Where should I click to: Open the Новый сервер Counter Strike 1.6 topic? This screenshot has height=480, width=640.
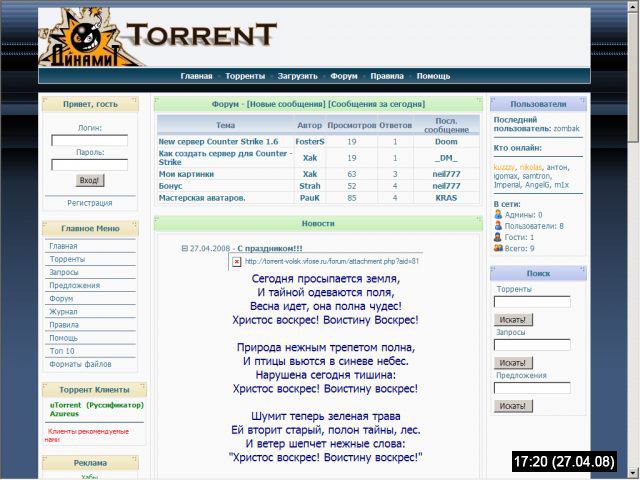(x=218, y=142)
